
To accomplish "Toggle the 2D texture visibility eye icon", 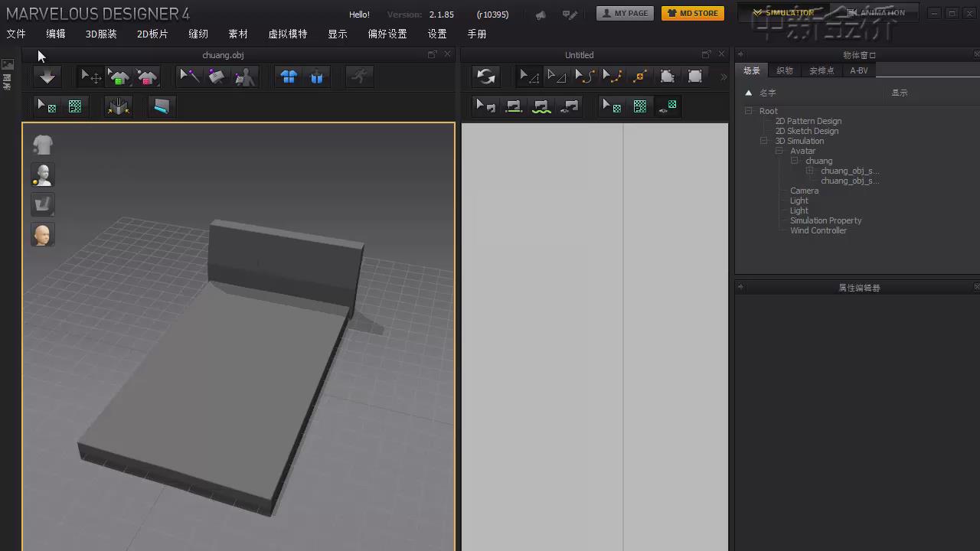I will click(668, 106).
